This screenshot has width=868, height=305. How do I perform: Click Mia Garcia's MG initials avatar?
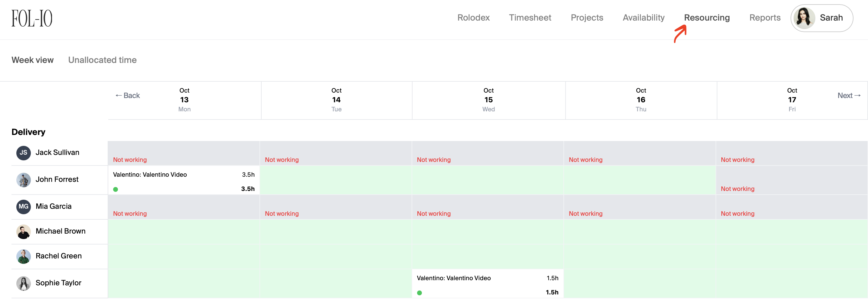(24, 207)
